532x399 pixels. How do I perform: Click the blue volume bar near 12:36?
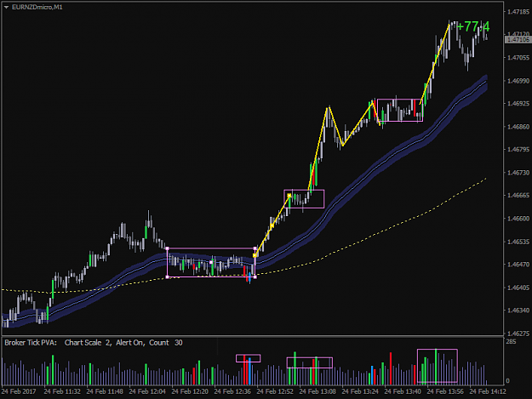click(249, 372)
